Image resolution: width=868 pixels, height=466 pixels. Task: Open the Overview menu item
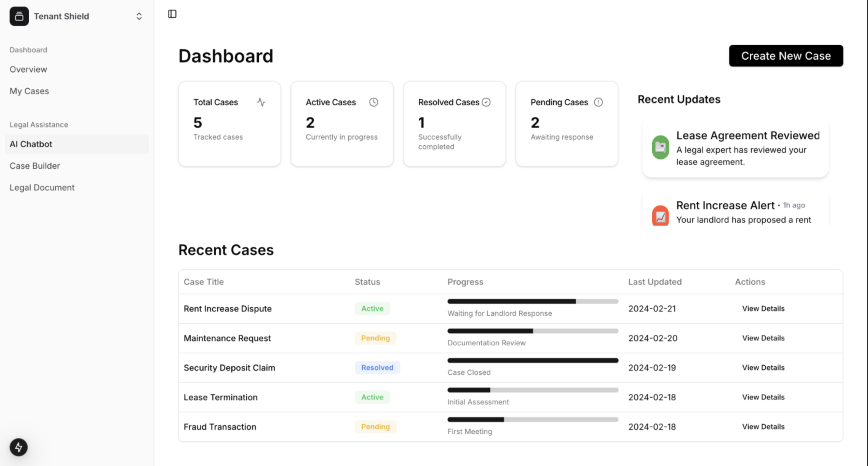[28, 69]
